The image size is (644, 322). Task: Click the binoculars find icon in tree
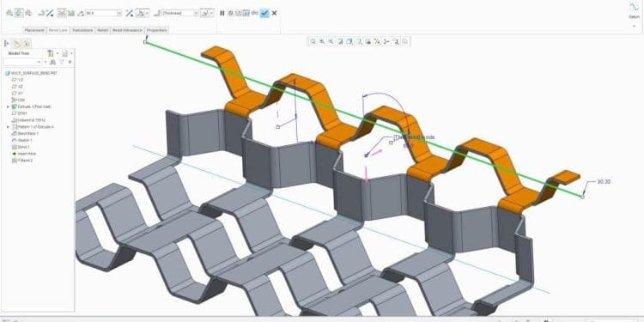pyautogui.click(x=52, y=62)
